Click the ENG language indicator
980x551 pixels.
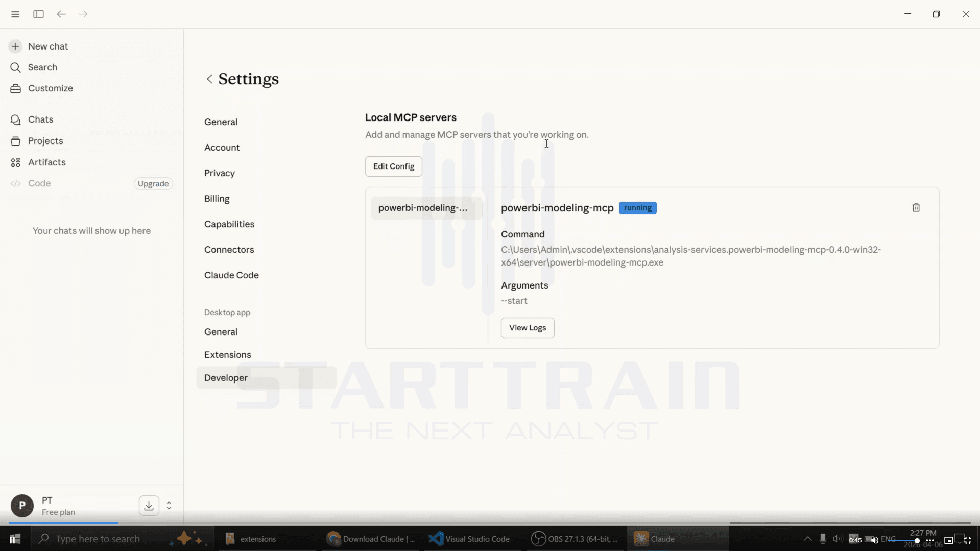888,539
